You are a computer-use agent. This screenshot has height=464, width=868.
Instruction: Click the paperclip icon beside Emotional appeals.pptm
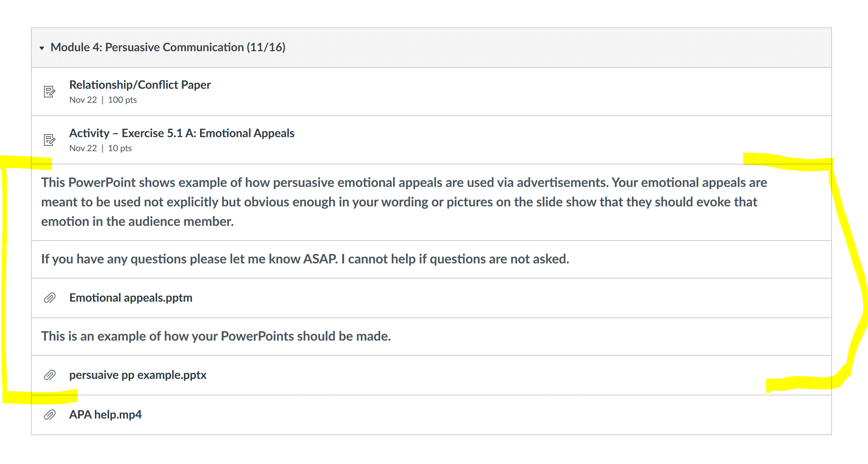click(x=50, y=298)
